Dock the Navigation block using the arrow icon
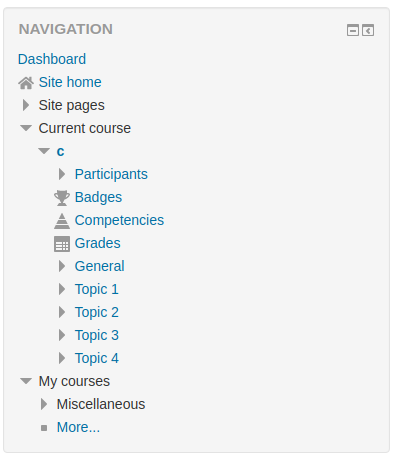The height and width of the screenshot is (460, 396). (368, 30)
